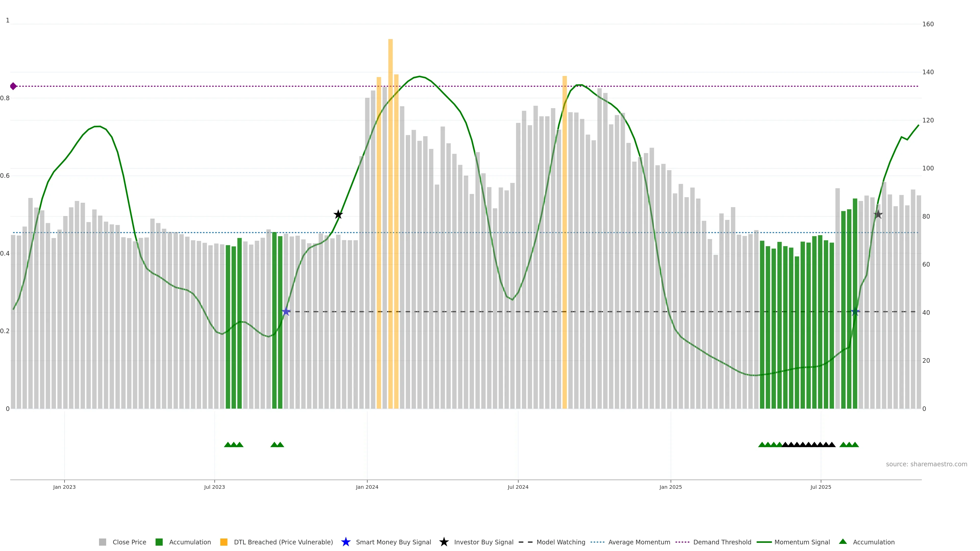Click the black Investor Buy star before Jan 2024
Viewport: 980px width, 551px height.
tap(338, 215)
